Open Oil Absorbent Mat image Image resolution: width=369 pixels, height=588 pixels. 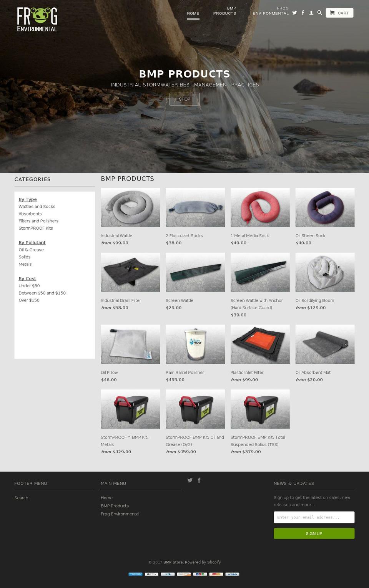(x=325, y=344)
